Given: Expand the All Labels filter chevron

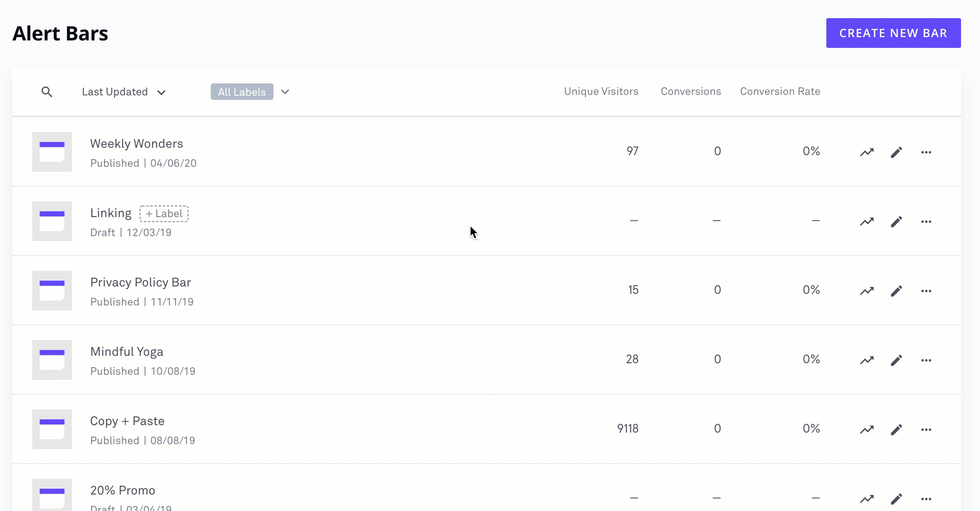Looking at the screenshot, I should (285, 92).
